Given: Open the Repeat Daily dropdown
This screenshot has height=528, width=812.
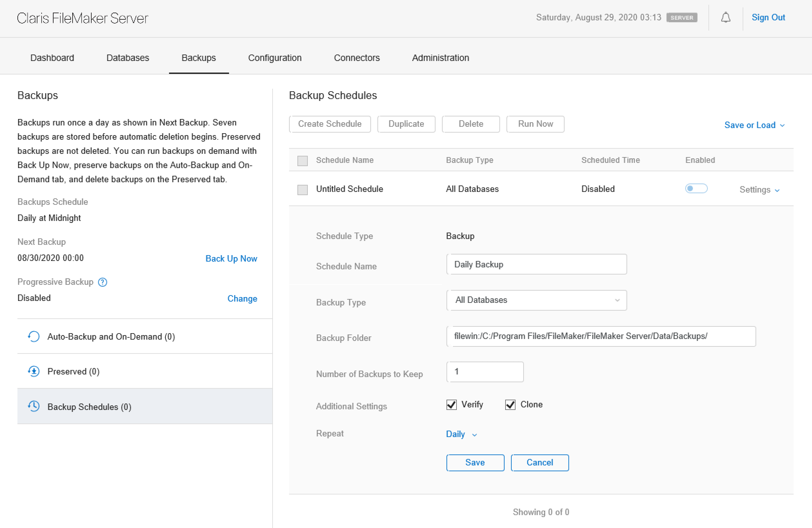Looking at the screenshot, I should click(461, 434).
